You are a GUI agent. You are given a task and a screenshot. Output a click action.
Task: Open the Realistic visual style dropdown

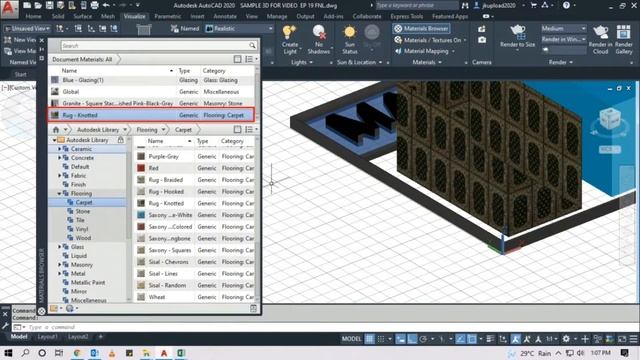(239, 29)
